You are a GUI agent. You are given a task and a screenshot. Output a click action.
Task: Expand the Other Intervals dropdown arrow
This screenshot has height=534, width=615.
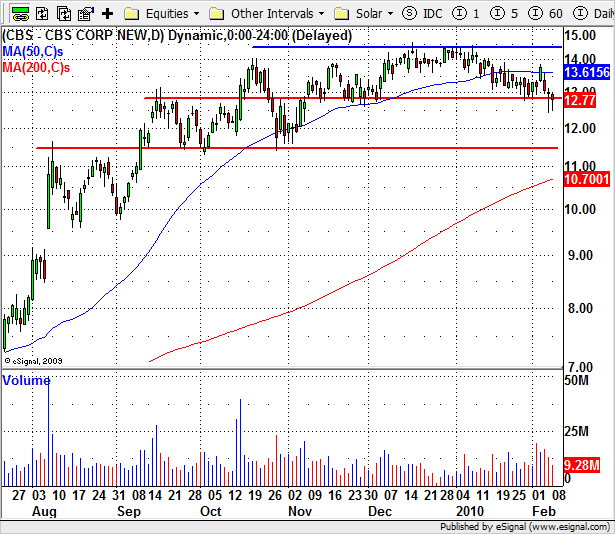[322, 14]
